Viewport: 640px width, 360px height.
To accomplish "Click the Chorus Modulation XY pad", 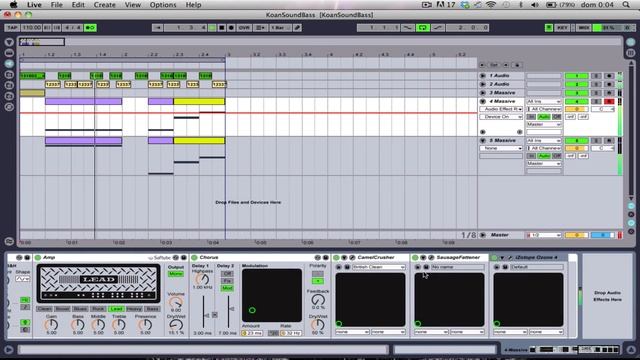I will click(x=272, y=295).
